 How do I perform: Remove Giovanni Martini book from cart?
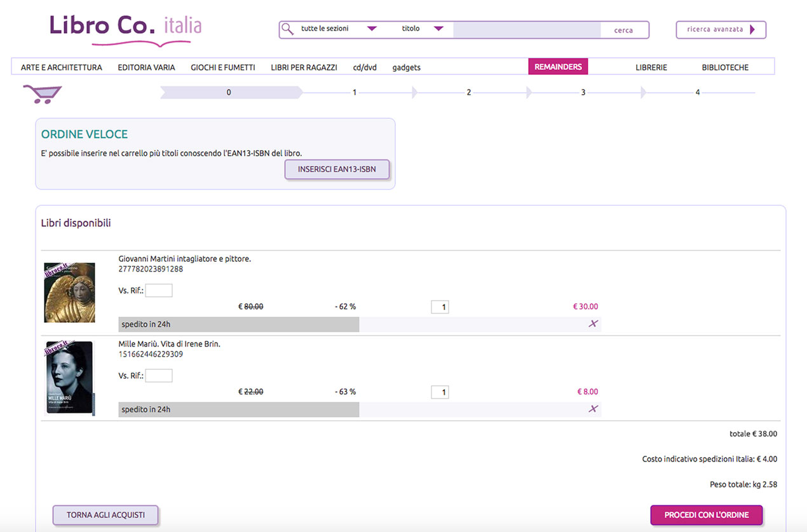pyautogui.click(x=593, y=324)
